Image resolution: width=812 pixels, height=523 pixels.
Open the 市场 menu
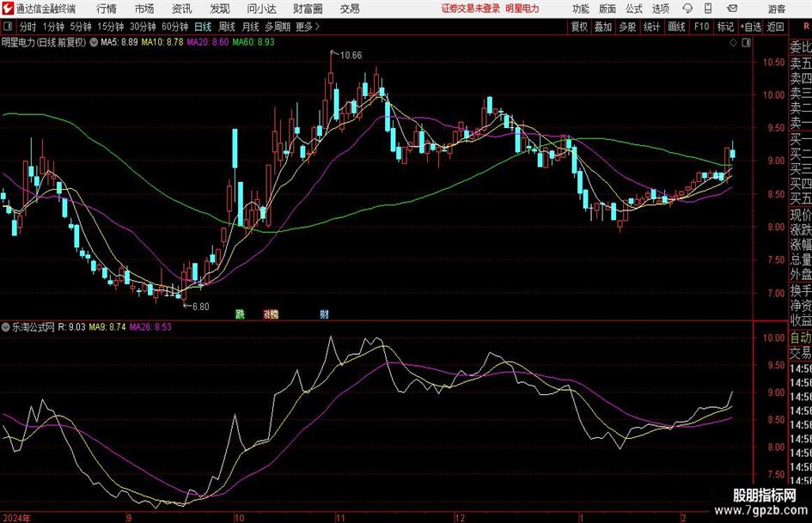pos(144,9)
